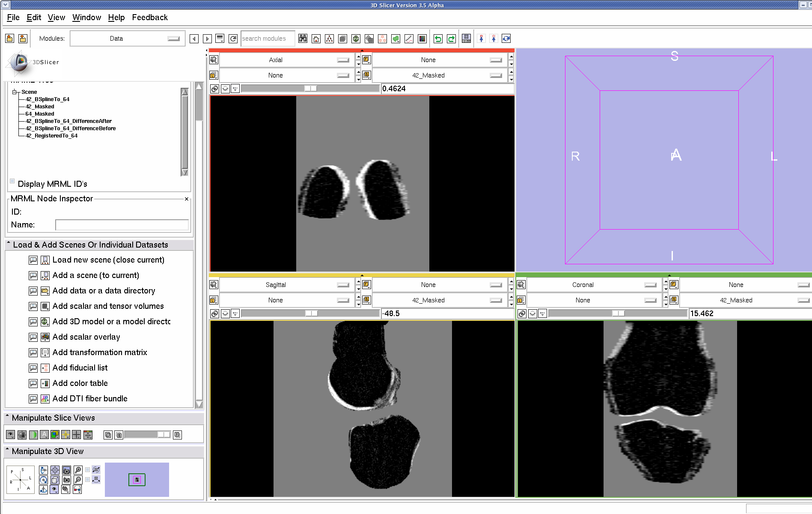Toggle the 3D view rock checkbox
This screenshot has height=514, width=812.
click(x=88, y=480)
